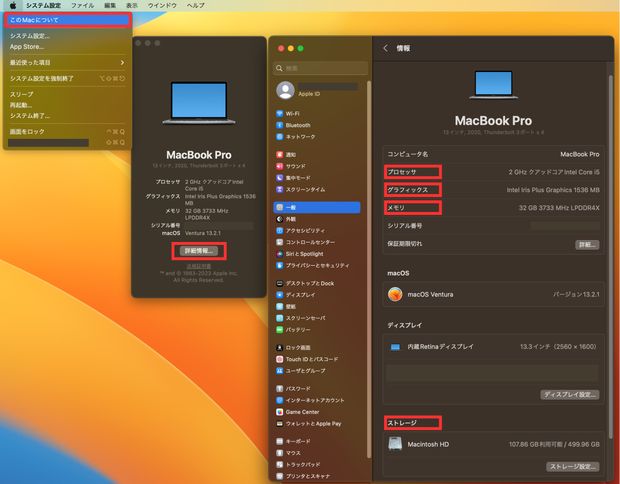This screenshot has width=620, height=484.
Task: Open ウォレットと Apple Pay settings icon
Action: [x=280, y=424]
